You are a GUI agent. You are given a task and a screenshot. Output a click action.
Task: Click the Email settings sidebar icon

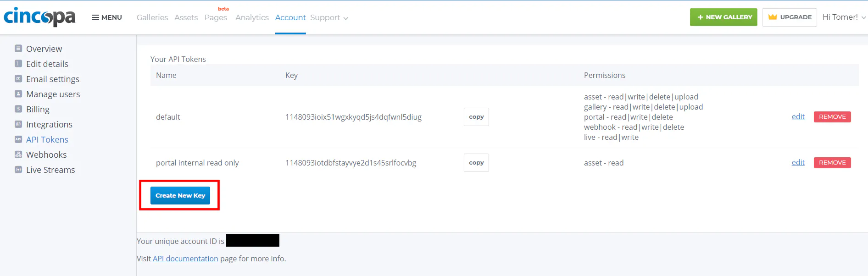point(18,78)
